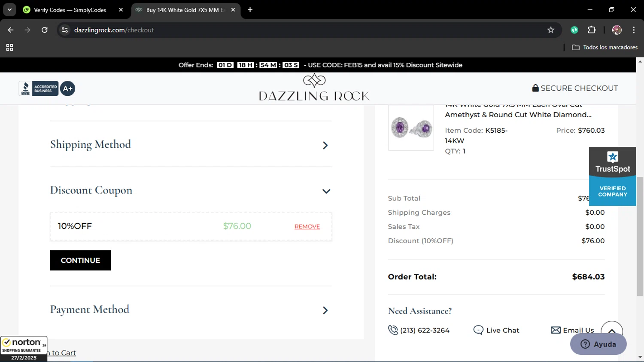
Task: Close the Buy 14K White Gold tab
Action: click(x=233, y=10)
